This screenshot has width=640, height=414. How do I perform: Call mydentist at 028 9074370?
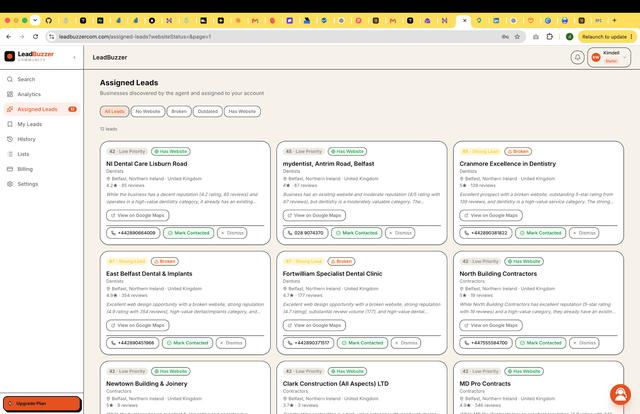point(305,233)
